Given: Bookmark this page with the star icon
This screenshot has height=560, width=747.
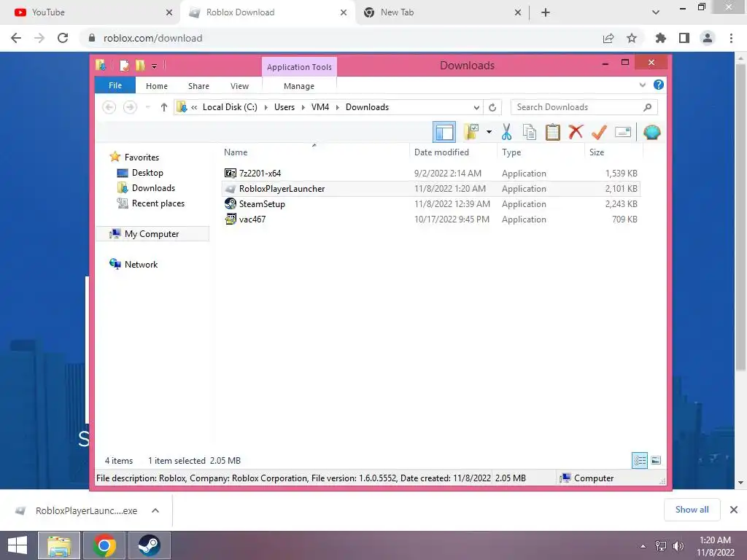Looking at the screenshot, I should click(632, 38).
